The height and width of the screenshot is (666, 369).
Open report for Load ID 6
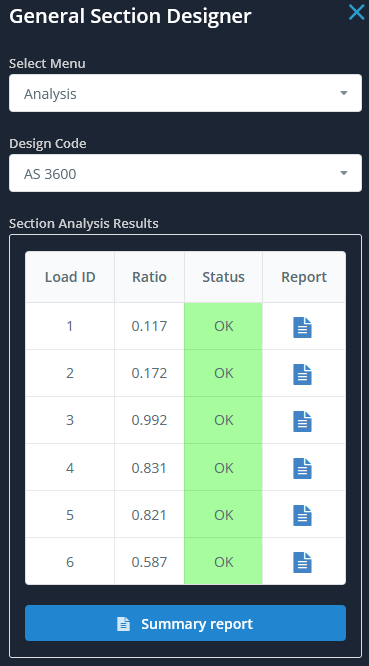(x=302, y=562)
